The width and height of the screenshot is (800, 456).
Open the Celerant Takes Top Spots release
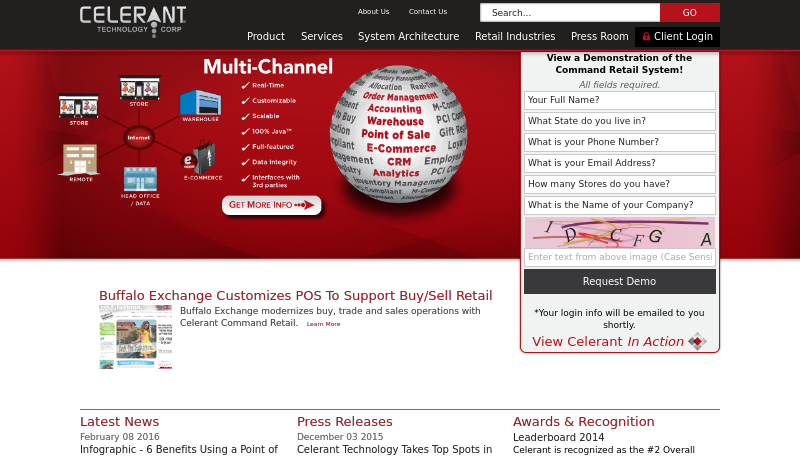pos(394,449)
